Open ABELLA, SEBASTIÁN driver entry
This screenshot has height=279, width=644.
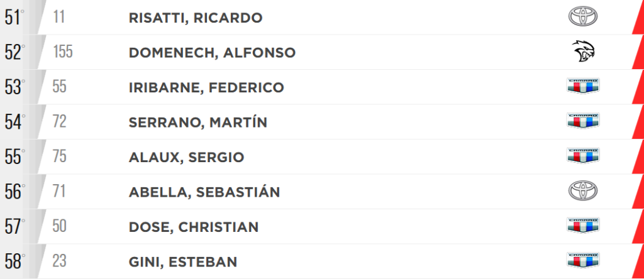coord(204,192)
